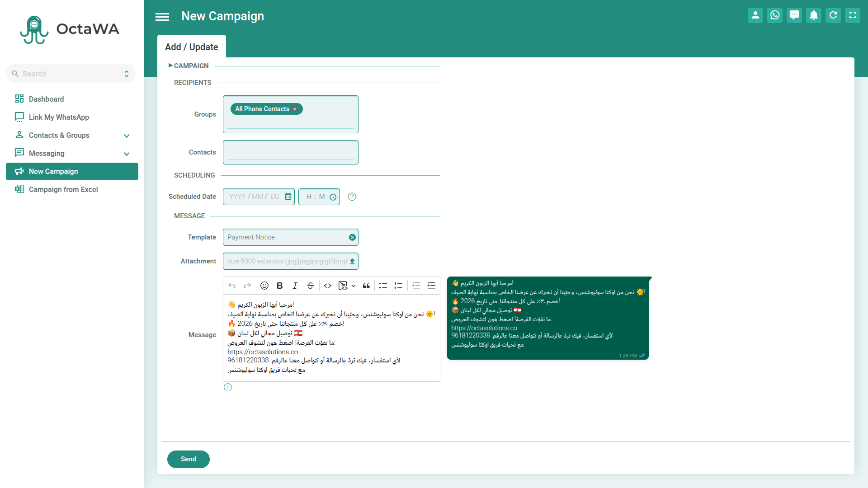Clear the Payment Notice template selection
Viewport: 868px width, 488px height.
pos(352,237)
